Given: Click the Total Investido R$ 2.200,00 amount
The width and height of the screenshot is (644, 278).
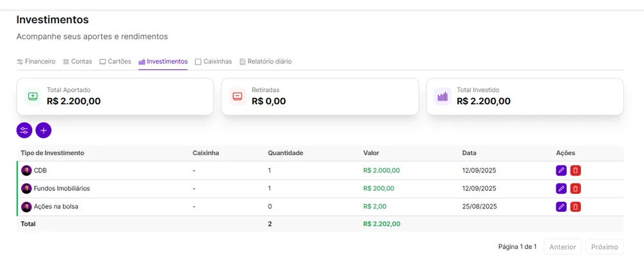Looking at the screenshot, I should pos(484,101).
